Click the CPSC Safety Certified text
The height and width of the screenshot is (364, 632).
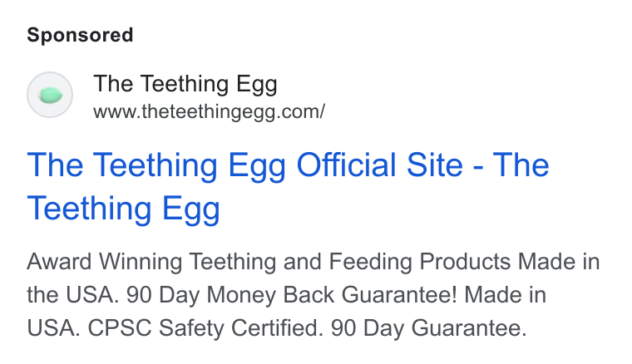pos(205,328)
